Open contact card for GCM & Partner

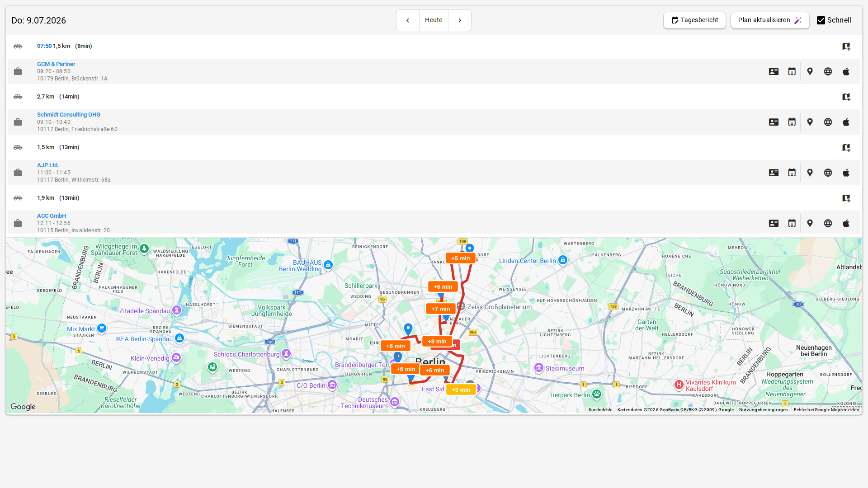point(774,71)
